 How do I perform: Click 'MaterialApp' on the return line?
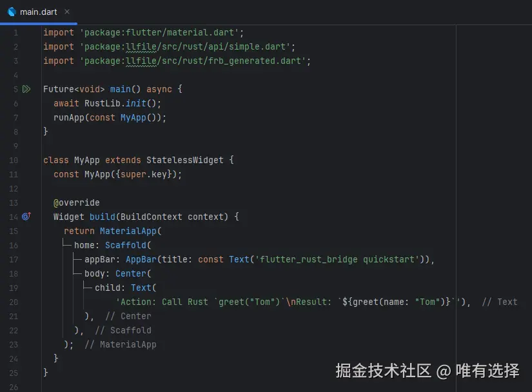(128, 231)
